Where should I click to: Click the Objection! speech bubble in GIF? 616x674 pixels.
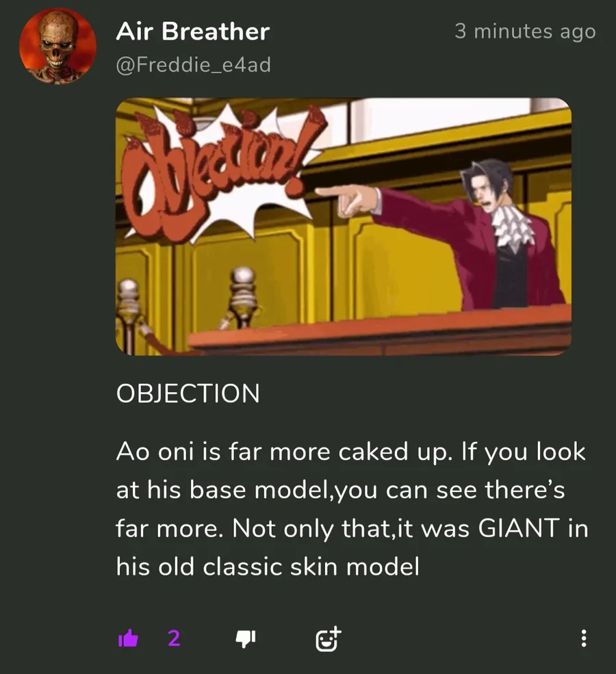click(x=219, y=170)
